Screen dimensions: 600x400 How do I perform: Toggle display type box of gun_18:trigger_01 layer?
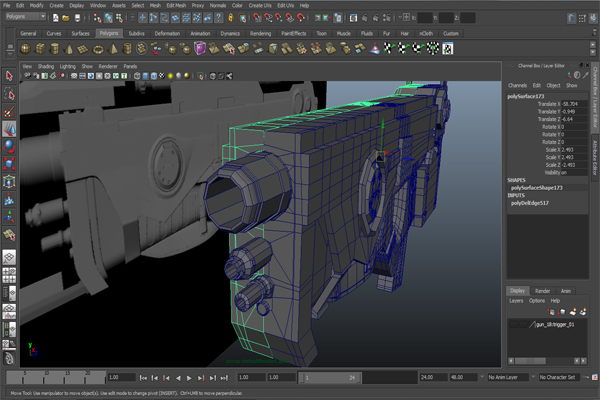coord(522,325)
